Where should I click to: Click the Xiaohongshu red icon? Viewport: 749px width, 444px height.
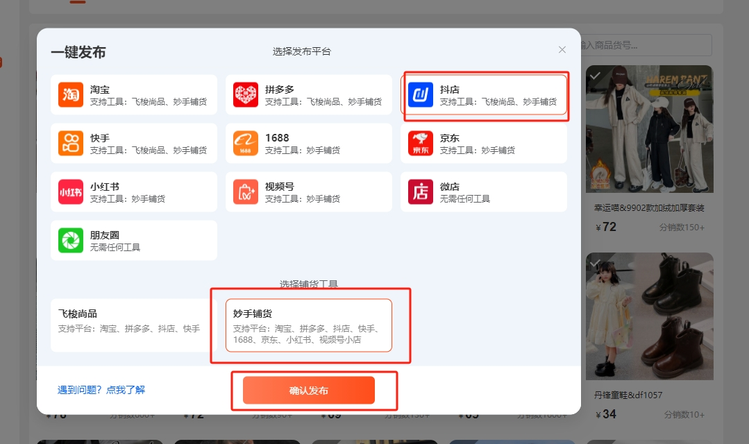pyautogui.click(x=71, y=192)
